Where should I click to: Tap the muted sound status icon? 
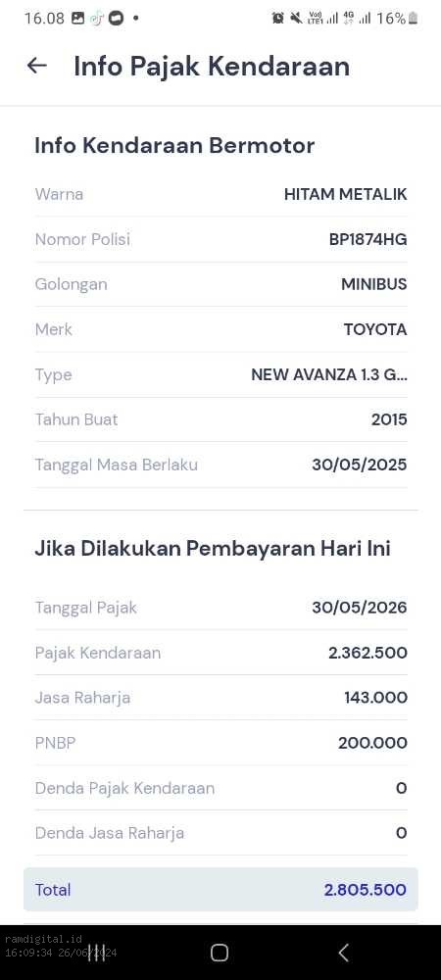point(296,18)
